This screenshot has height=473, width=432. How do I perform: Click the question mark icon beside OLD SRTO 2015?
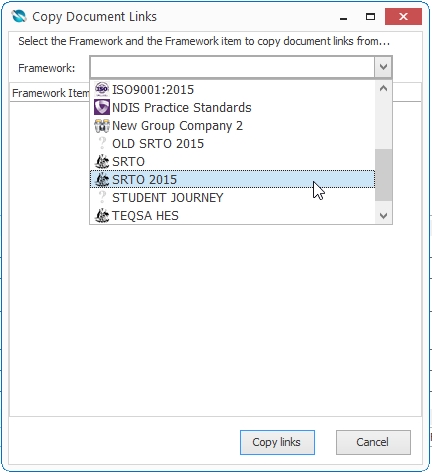102,143
